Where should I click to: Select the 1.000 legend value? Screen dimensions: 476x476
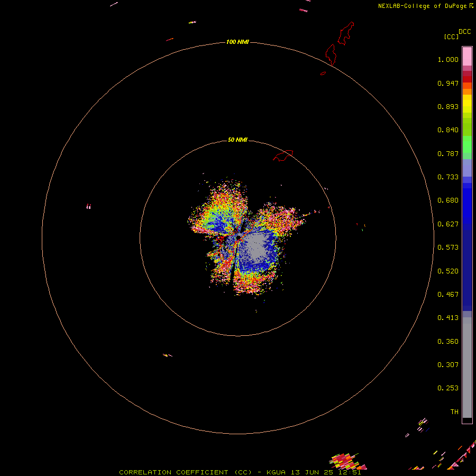(x=448, y=59)
